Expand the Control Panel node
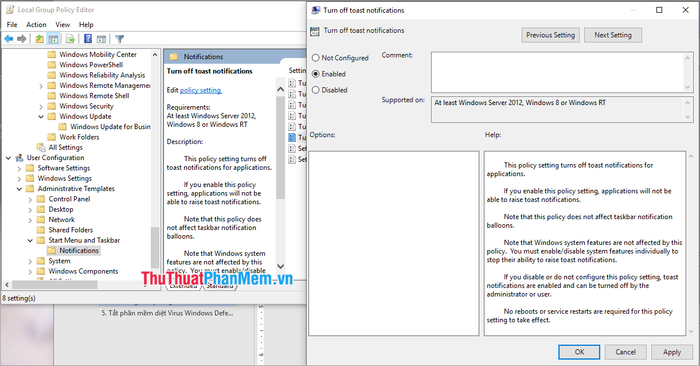 (30, 199)
